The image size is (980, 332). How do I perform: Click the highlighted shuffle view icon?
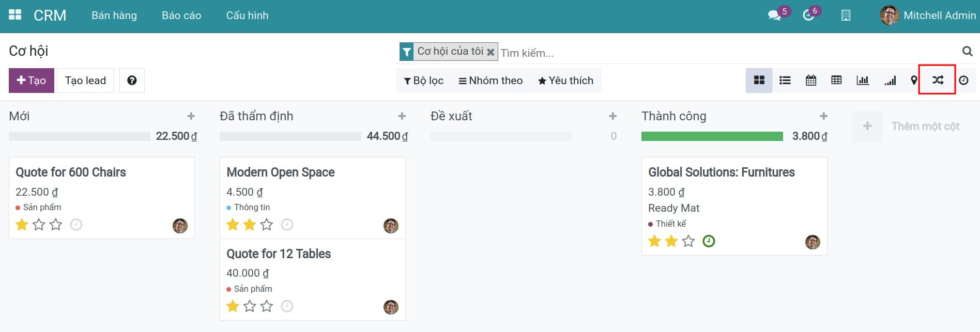(x=937, y=80)
